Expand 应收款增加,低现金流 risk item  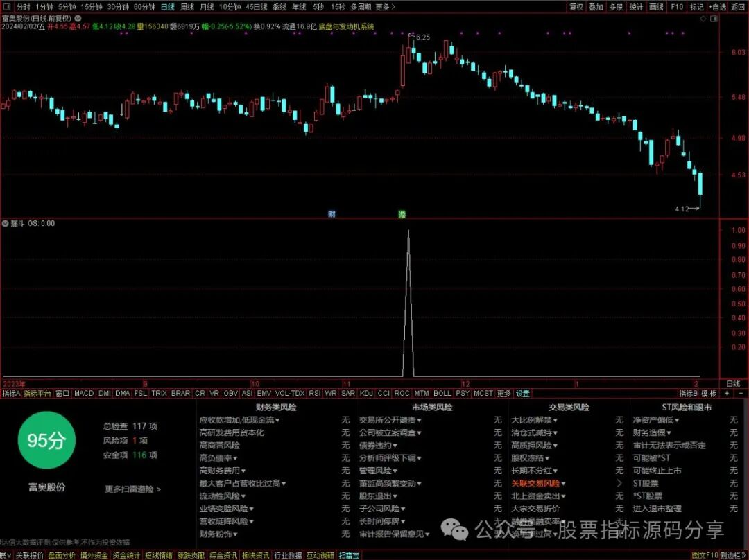pos(239,420)
